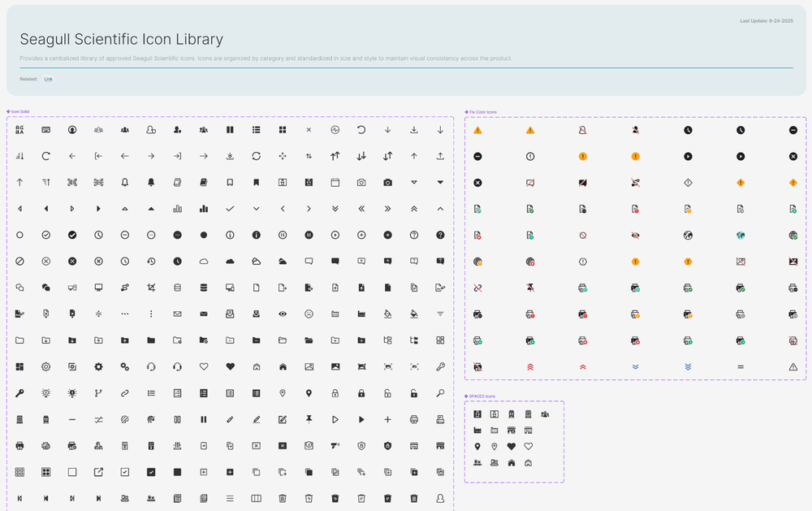The height and width of the screenshot is (511, 812).
Task: Click the filter lines icon
Action: [x=440, y=314]
